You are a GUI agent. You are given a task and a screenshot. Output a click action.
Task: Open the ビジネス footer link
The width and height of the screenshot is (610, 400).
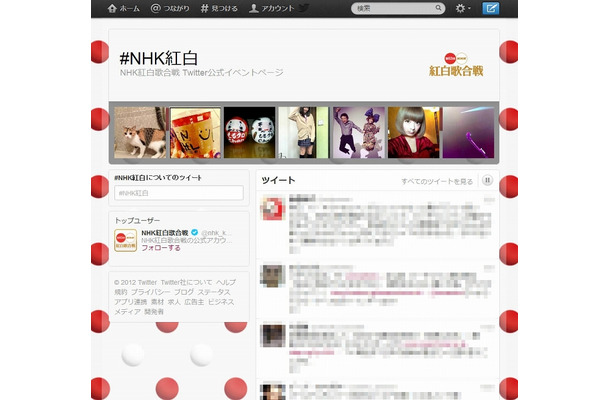(221, 302)
